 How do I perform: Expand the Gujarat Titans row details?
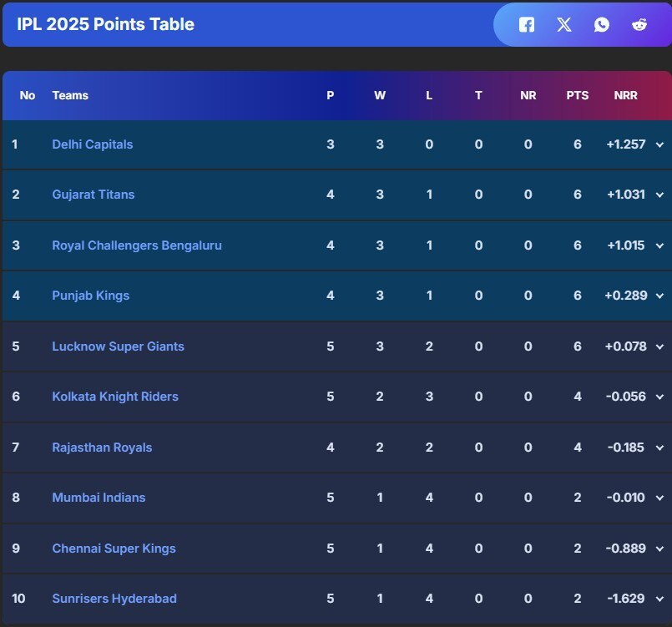point(659,195)
